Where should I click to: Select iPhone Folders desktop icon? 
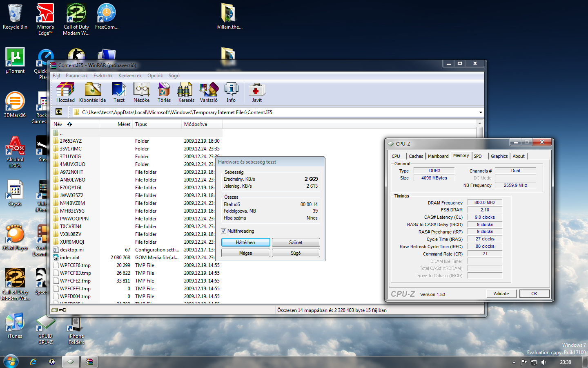[76, 330]
